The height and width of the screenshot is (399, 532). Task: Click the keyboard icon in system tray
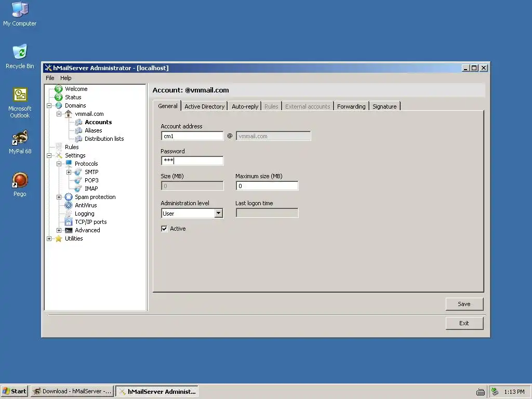coord(481,392)
